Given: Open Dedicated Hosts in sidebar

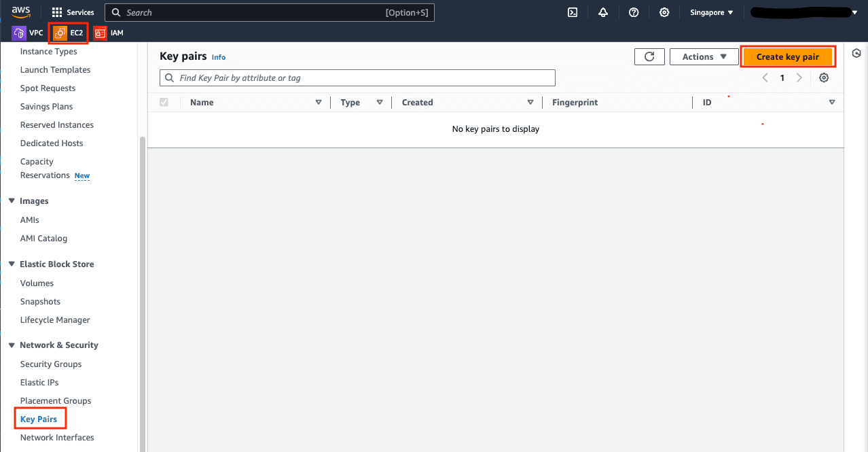Looking at the screenshot, I should tap(52, 143).
